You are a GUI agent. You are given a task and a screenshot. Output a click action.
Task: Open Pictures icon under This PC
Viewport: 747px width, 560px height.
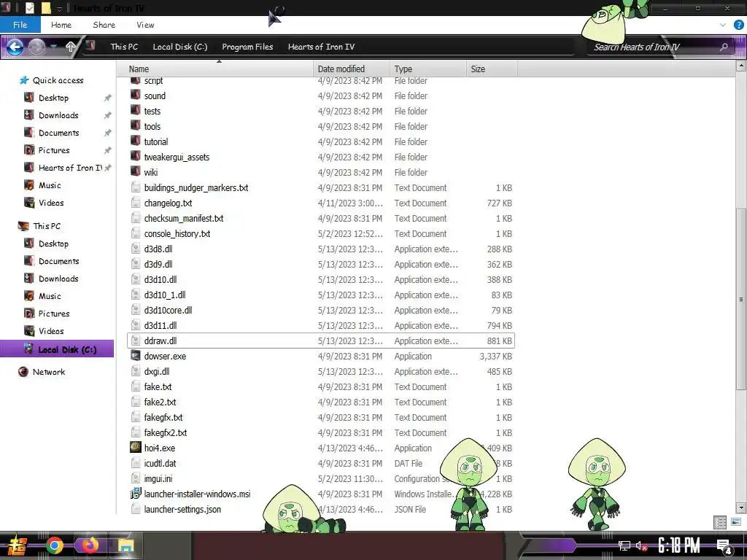coord(29,314)
